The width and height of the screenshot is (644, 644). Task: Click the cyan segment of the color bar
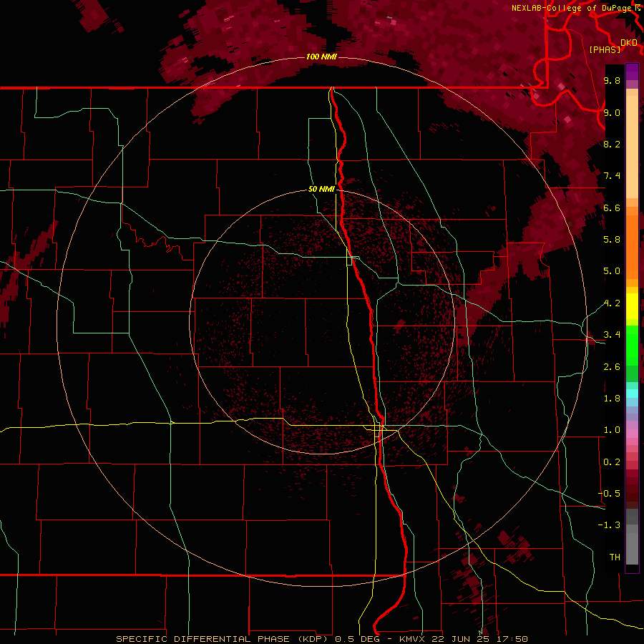pyautogui.click(x=632, y=394)
